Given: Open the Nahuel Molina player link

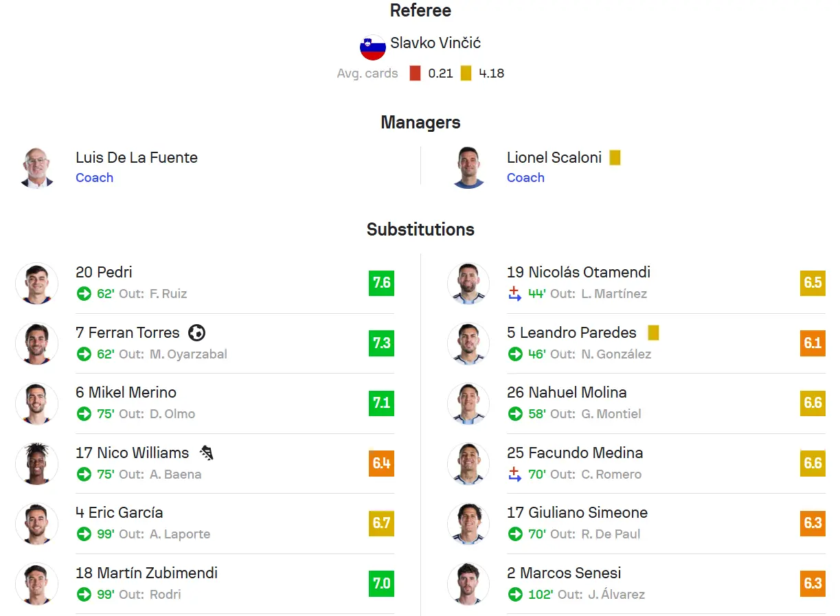Looking at the screenshot, I should pyautogui.click(x=567, y=393).
